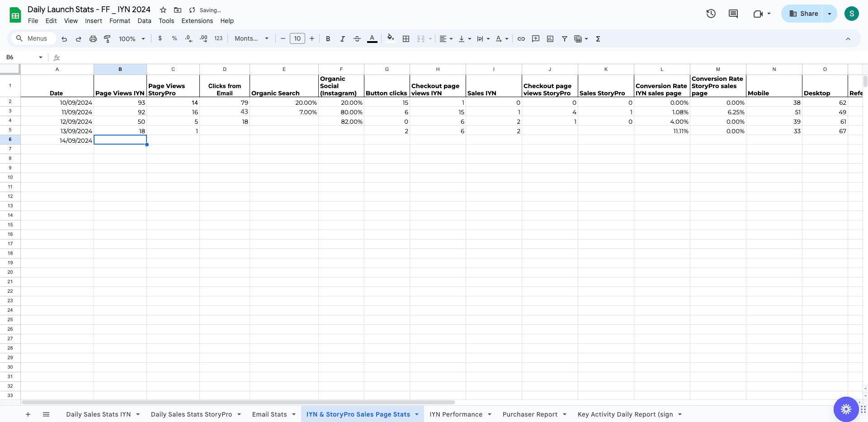Viewport: 868px width, 422px height.
Task: Open version history clock icon
Action: click(711, 14)
